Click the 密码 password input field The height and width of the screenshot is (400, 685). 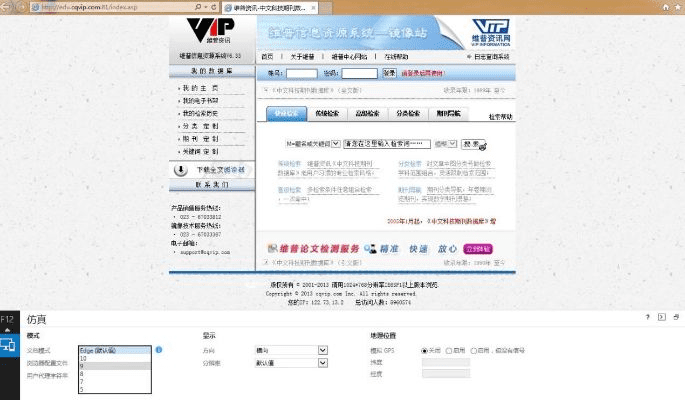[x=360, y=73]
